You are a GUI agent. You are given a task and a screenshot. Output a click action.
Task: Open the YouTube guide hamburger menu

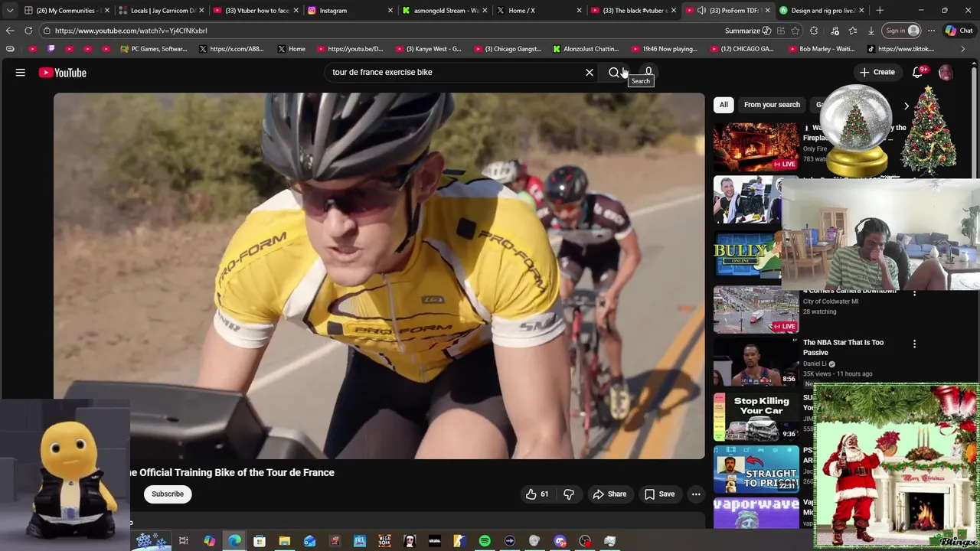(x=21, y=73)
